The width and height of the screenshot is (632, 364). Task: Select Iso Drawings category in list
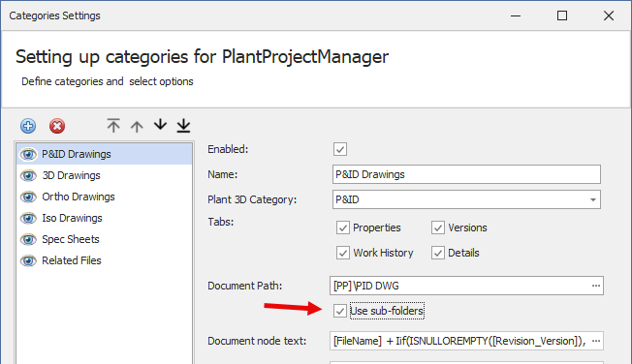click(x=105, y=218)
